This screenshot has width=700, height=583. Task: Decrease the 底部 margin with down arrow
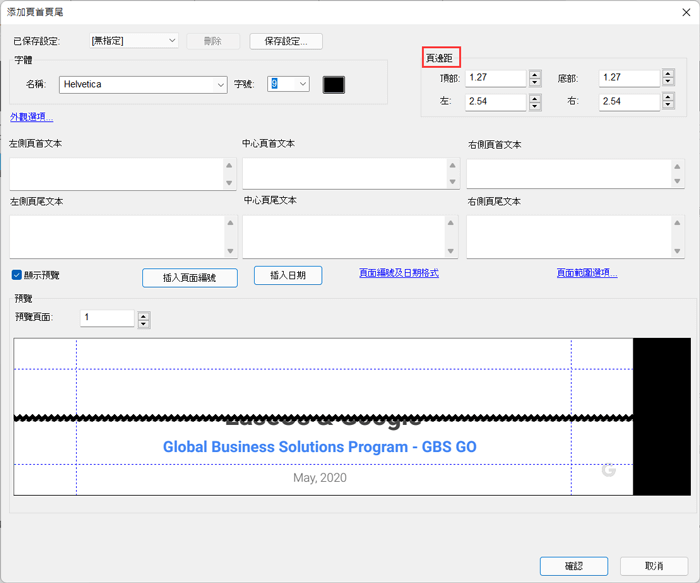tap(667, 82)
